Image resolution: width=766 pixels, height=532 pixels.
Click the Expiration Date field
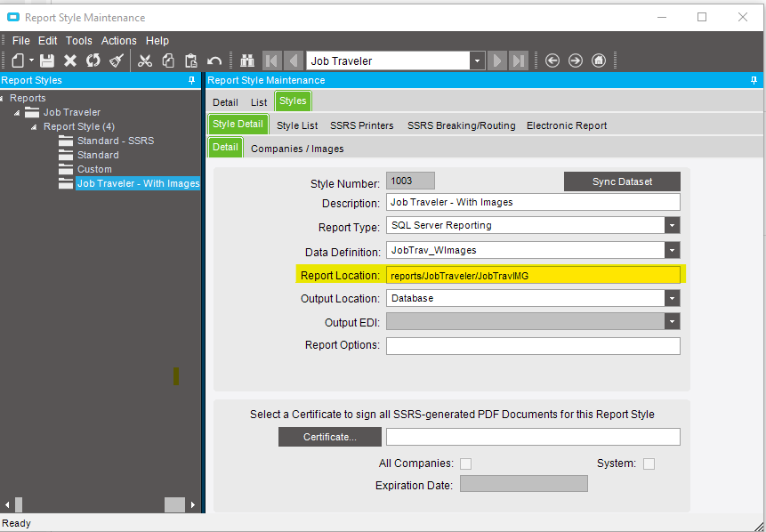524,484
